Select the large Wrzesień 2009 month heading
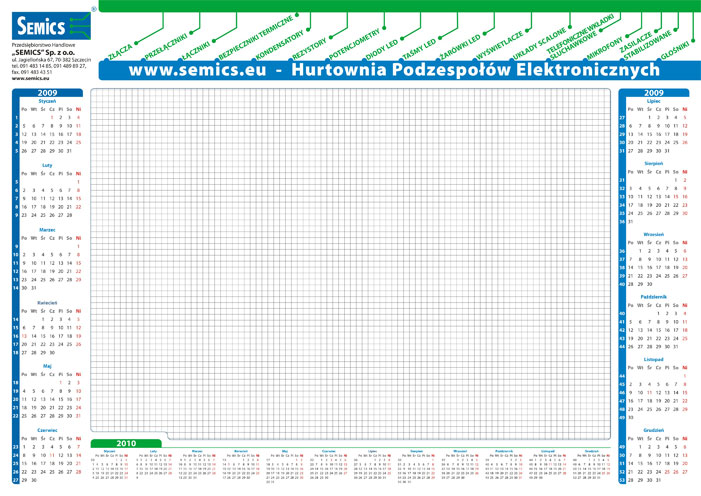Screen dimensions: 701x496 pyautogui.click(x=654, y=234)
